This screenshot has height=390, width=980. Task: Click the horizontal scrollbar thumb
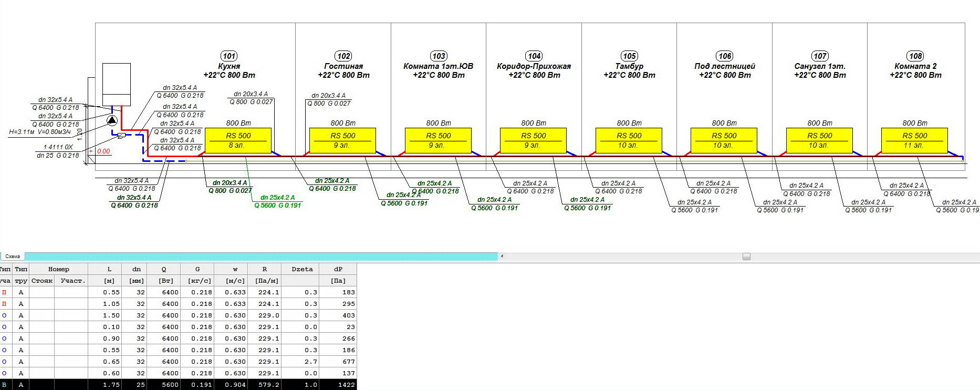(x=746, y=256)
